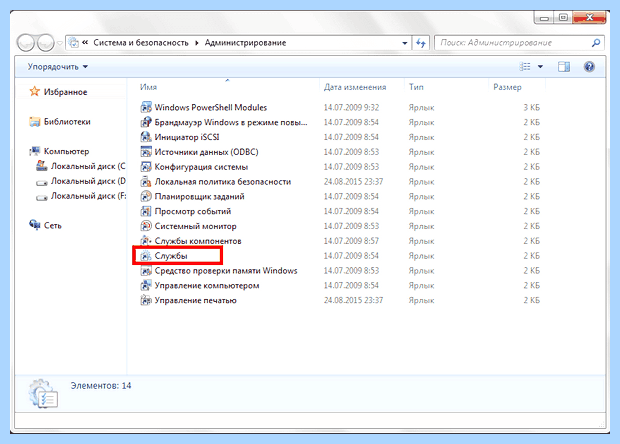The image size is (620, 444).
Task: Sort by the Тип column header
Action: [416, 87]
